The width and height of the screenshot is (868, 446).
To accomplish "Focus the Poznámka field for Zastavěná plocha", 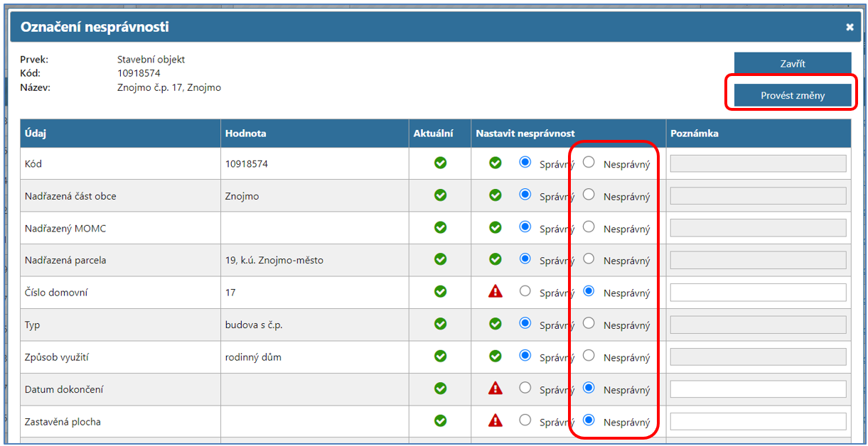I will pos(758,422).
